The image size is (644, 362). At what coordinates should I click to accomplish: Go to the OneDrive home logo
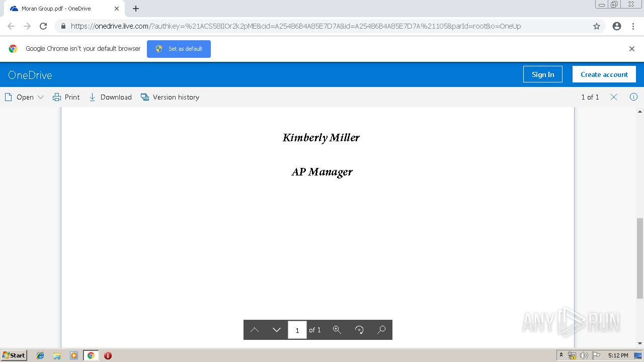pyautogui.click(x=30, y=75)
